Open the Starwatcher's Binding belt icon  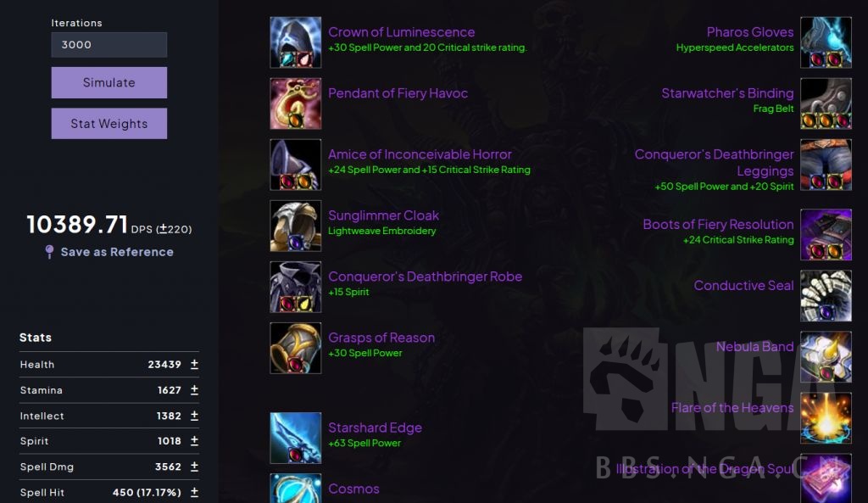click(x=826, y=103)
